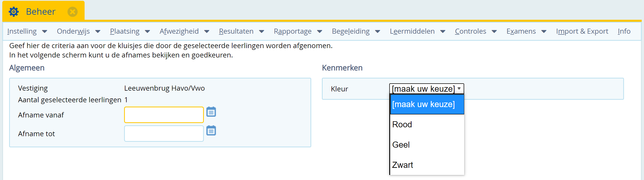Open calendar picker for Afname tot
Viewport: 644px width, 180px height.
[211, 130]
